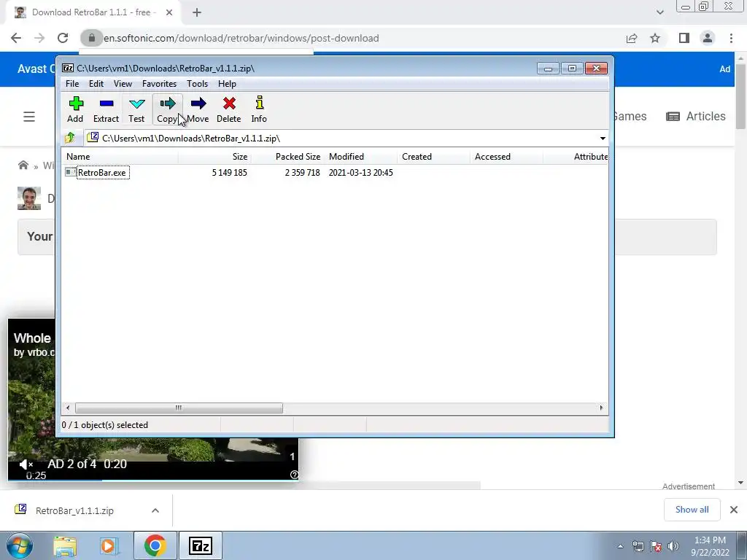The height and width of the screenshot is (560, 747).
Task: Reload the Softonic page
Action: coord(63,38)
